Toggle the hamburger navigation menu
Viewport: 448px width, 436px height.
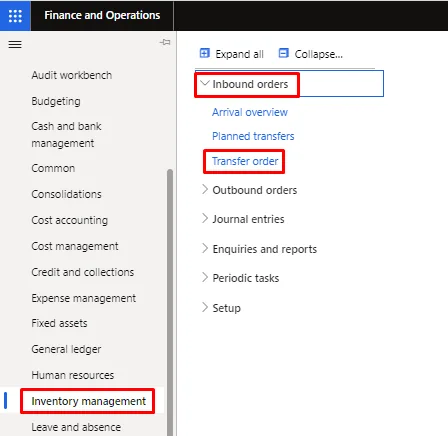click(15, 44)
